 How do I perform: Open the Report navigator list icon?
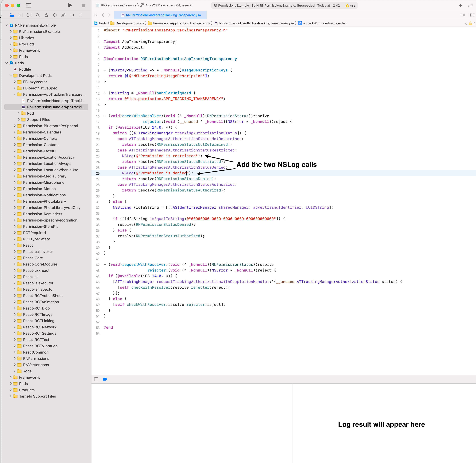(x=80, y=15)
